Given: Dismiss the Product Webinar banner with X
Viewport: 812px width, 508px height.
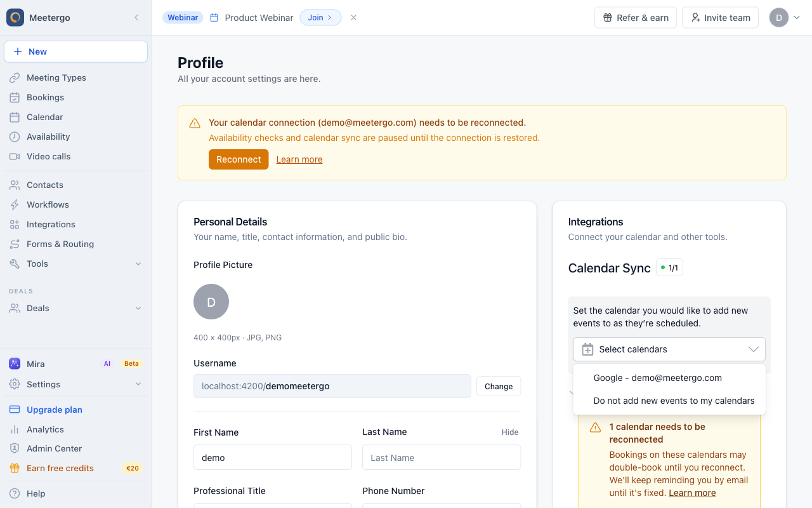Looking at the screenshot, I should point(353,18).
